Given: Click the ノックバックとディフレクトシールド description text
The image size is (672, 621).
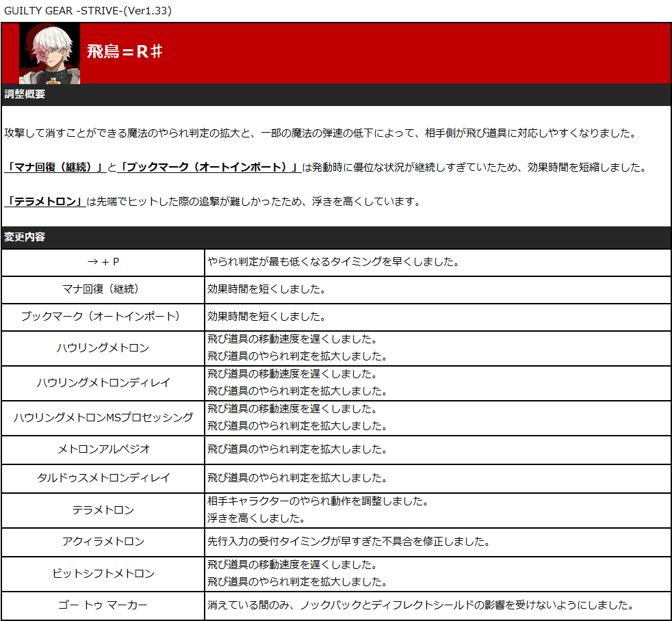Looking at the screenshot, I should pyautogui.click(x=421, y=605).
